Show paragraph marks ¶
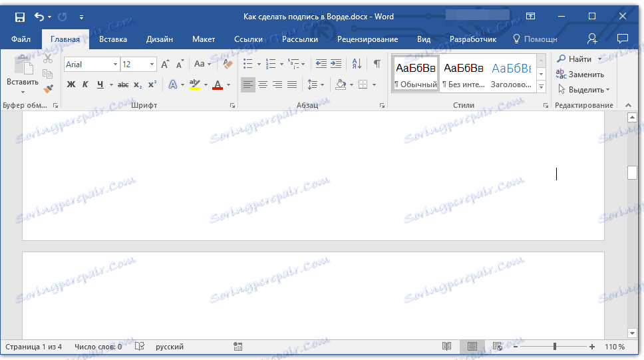Viewport: 644px width, 360px height. tap(377, 64)
